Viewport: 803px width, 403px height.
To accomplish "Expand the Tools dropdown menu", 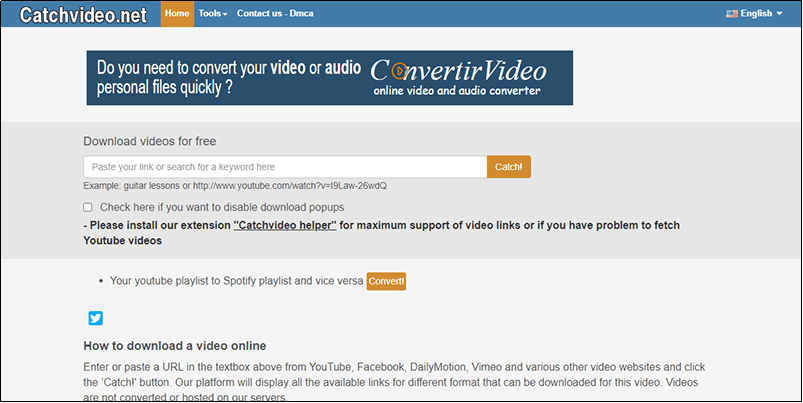I will tap(213, 14).
